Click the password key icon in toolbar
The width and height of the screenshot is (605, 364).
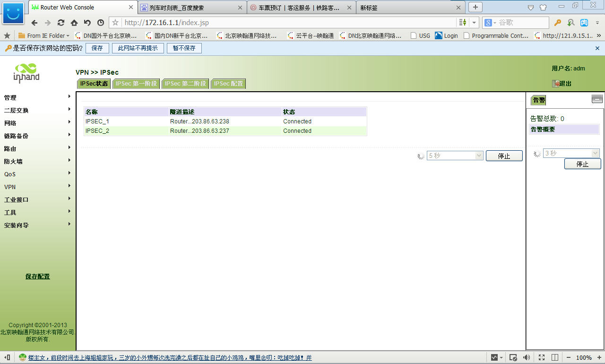pyautogui.click(x=558, y=23)
